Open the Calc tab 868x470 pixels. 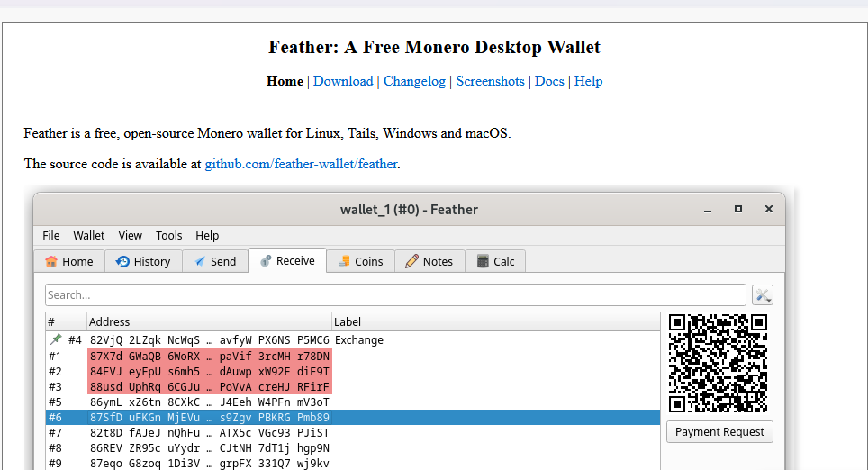coord(495,261)
